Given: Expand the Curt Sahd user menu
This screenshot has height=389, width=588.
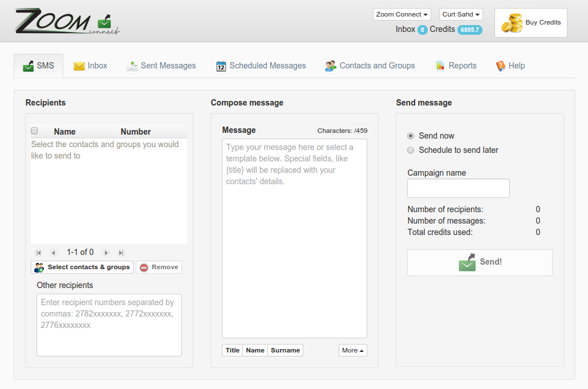Looking at the screenshot, I should (461, 14).
